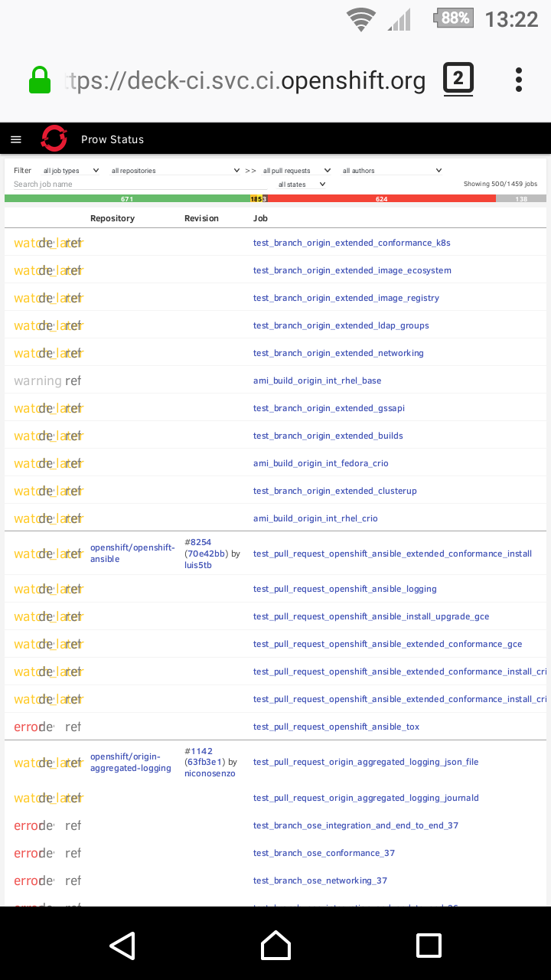Open commit 63fb3e1 link
Screen dimensions: 551x980
coord(205,762)
